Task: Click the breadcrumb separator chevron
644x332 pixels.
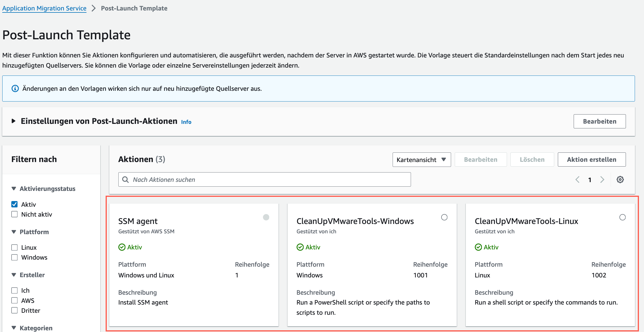Action: [93, 8]
